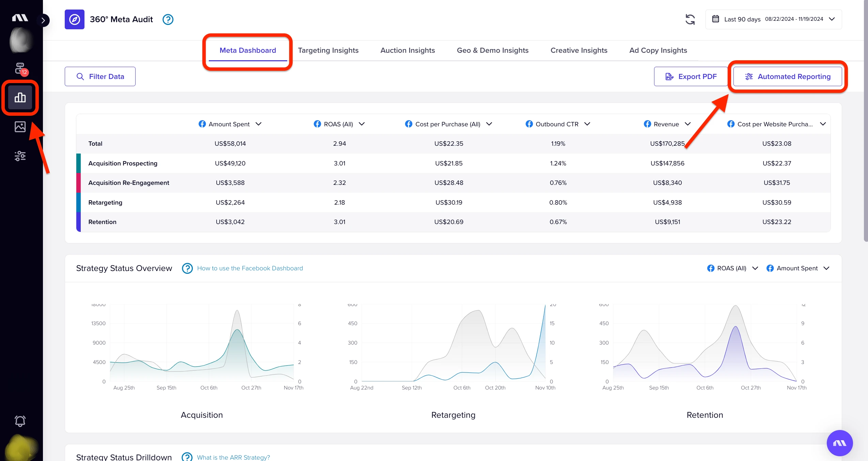Open the bar chart dashboard sidebar icon
868x461 pixels.
click(x=20, y=97)
